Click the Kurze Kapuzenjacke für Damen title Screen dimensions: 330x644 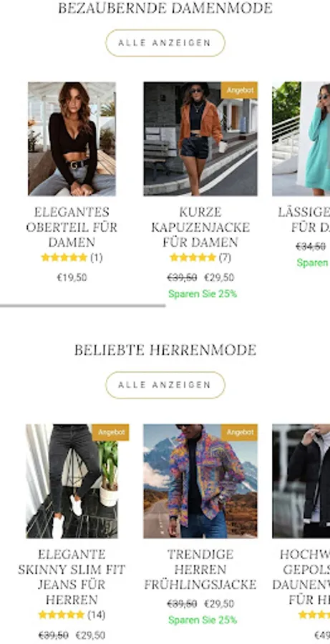click(x=200, y=227)
